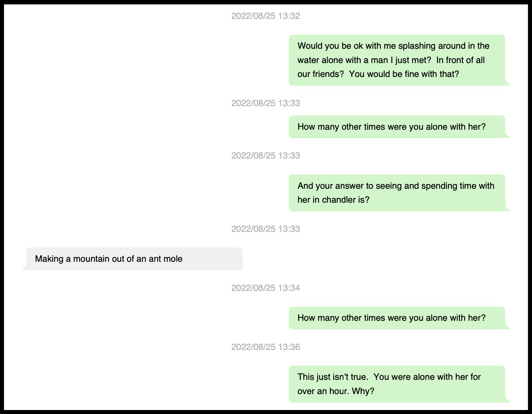The width and height of the screenshot is (532, 414).
Task: Click the message asking about time in chandler
Action: coord(397,193)
